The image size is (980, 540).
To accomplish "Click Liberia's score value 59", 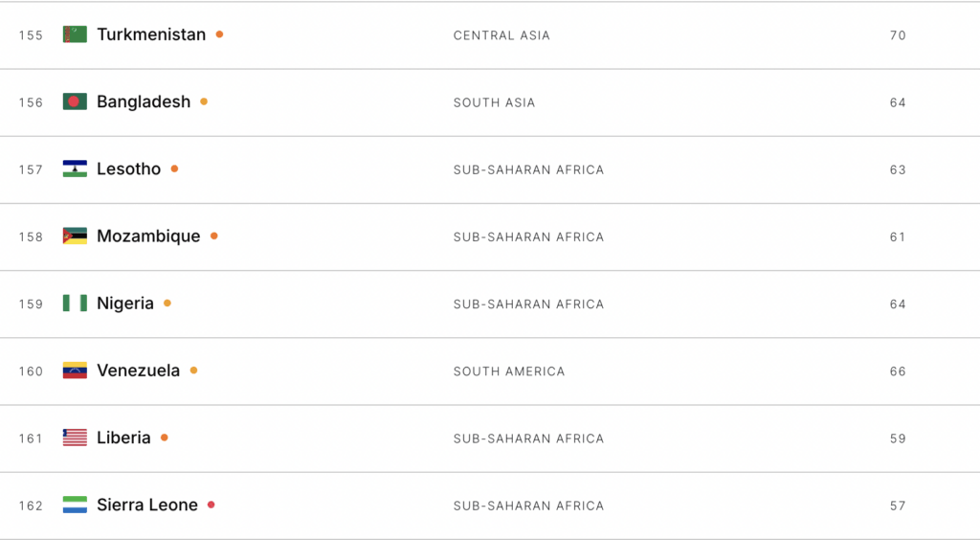I will (x=898, y=439).
